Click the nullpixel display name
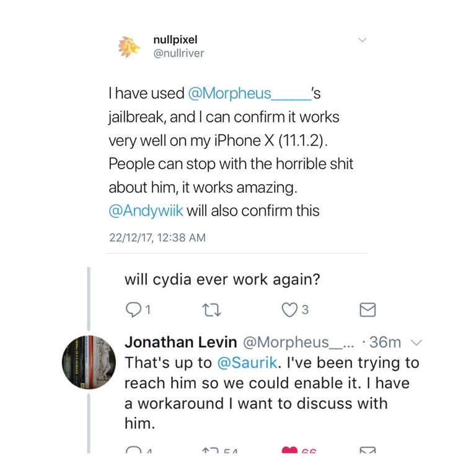Screen dimensions: 476x476 [175, 40]
